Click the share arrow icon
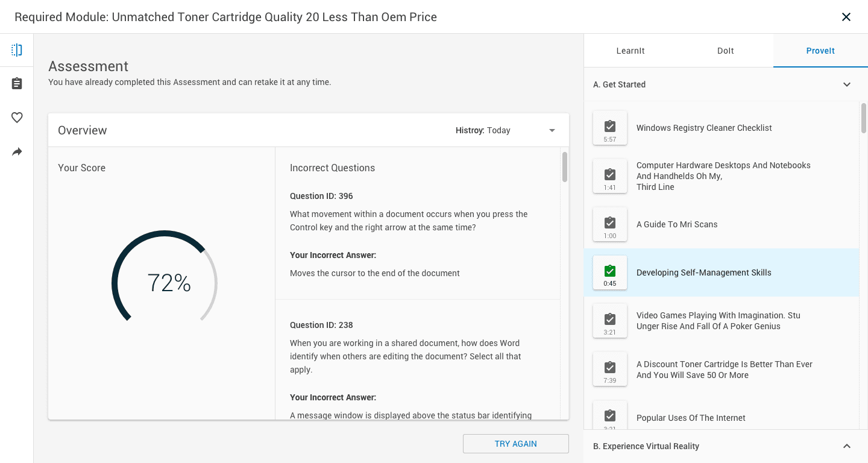This screenshot has width=868, height=463. click(17, 152)
